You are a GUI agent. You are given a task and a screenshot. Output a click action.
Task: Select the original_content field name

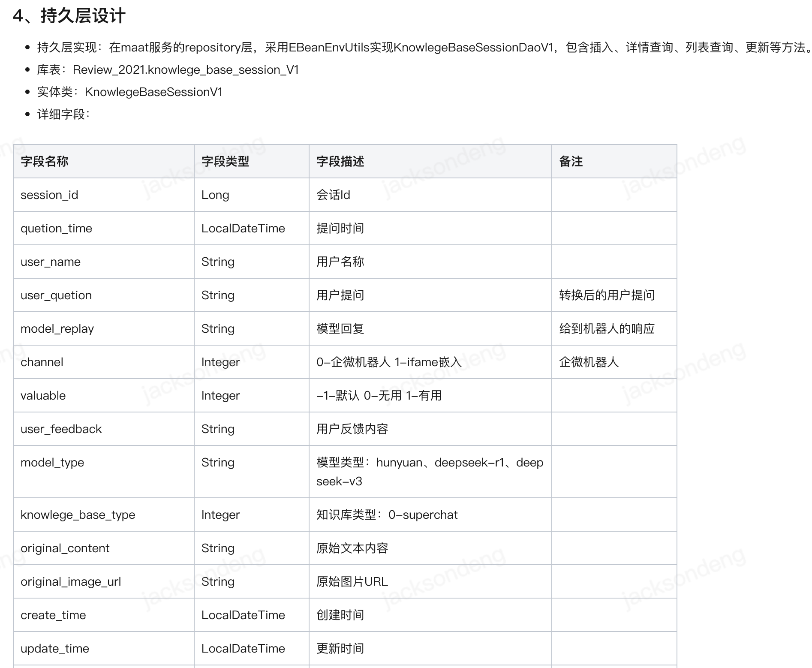point(65,548)
